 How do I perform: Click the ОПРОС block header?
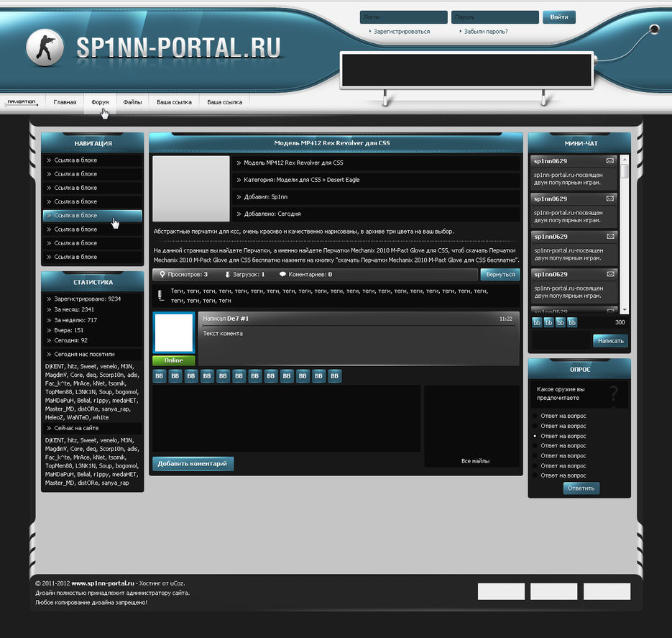[580, 369]
